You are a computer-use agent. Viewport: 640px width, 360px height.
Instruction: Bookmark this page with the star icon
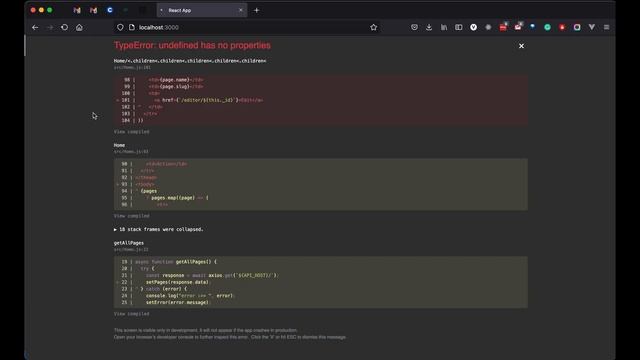[x=373, y=27]
